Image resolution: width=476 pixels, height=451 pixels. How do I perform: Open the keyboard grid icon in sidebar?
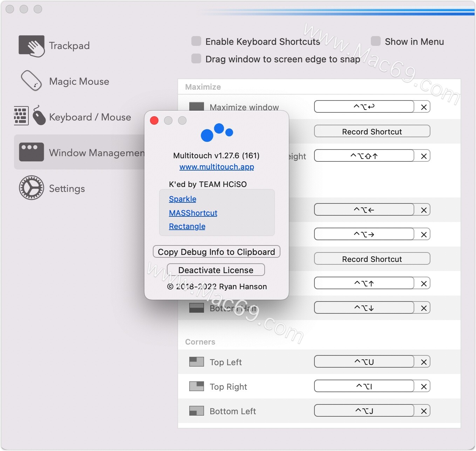pos(21,116)
